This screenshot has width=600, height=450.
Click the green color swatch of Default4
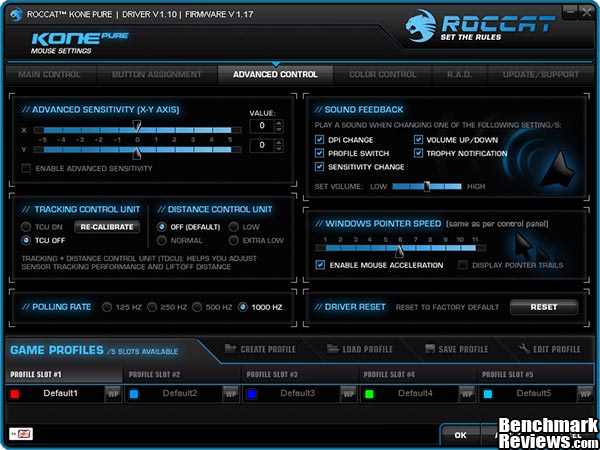(x=369, y=394)
